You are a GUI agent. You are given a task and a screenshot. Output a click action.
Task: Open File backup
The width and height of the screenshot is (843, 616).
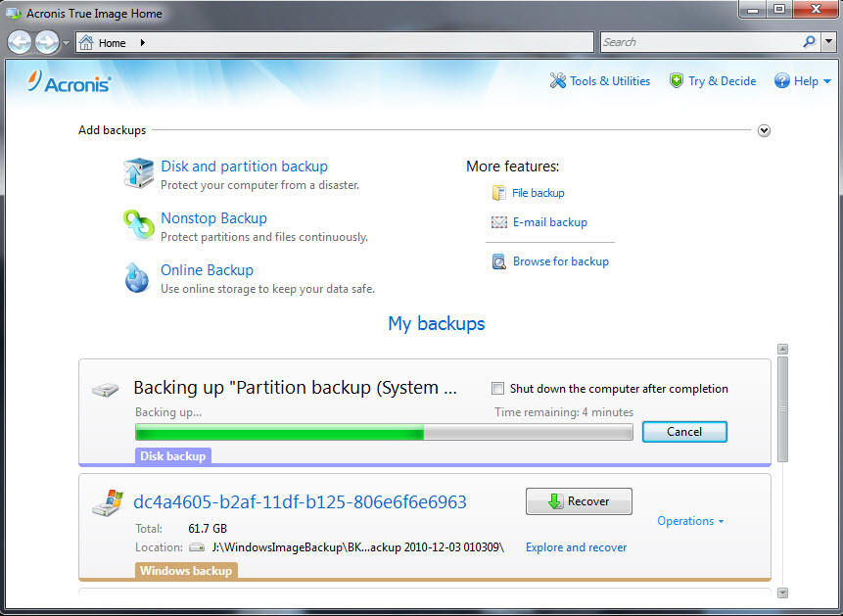point(539,193)
